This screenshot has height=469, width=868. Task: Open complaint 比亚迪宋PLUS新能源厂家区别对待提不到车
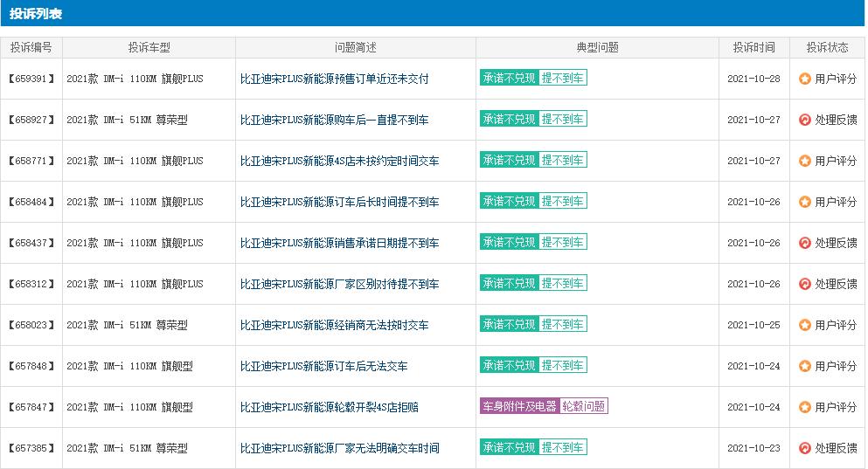339,284
